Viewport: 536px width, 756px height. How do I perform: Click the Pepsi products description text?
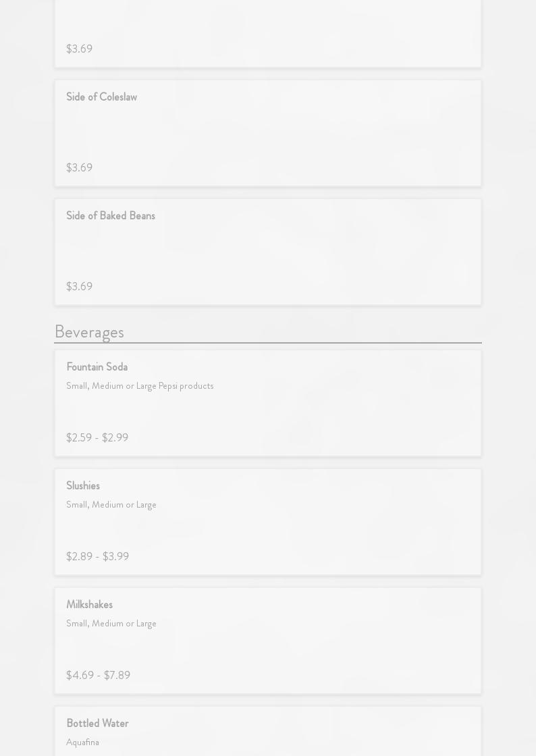pyautogui.click(x=140, y=386)
